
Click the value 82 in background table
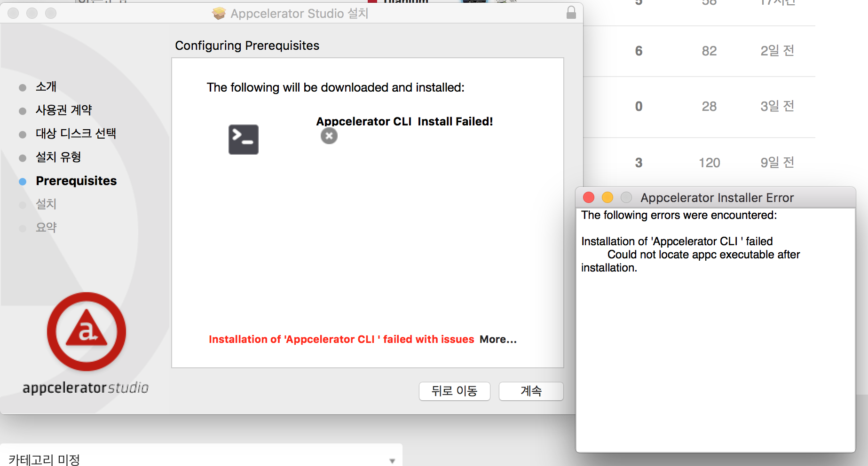coord(709,51)
